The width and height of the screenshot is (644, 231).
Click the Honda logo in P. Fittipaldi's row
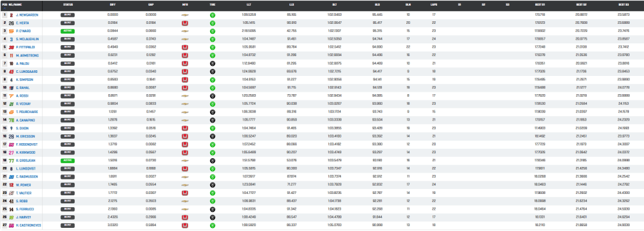click(x=186, y=47)
